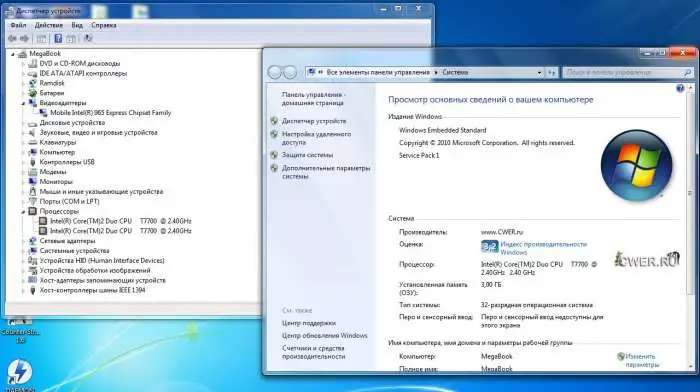Select the Видеоадаптеры category icon

point(32,103)
